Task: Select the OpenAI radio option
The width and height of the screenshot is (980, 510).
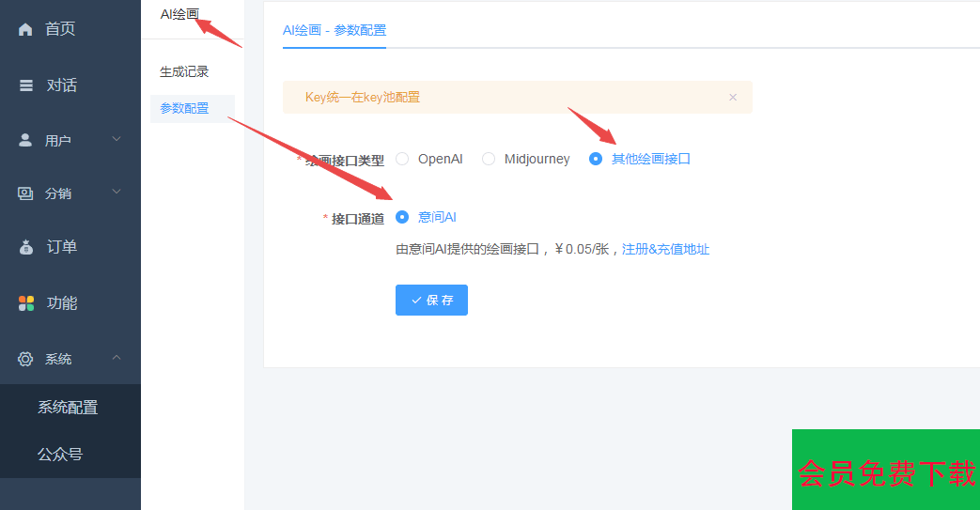Action: [x=402, y=159]
